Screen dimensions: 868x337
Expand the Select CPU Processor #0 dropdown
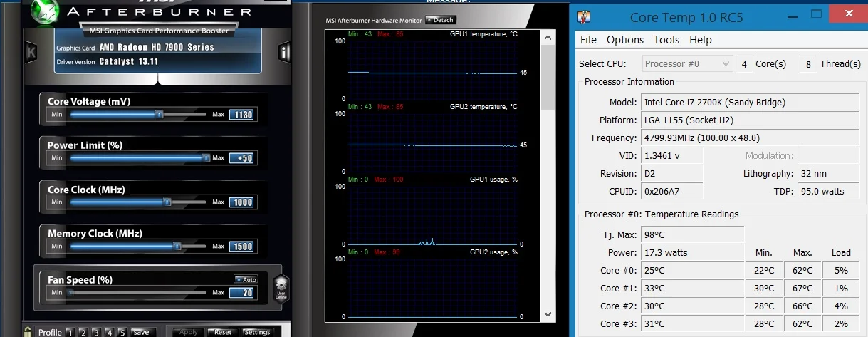pos(687,63)
